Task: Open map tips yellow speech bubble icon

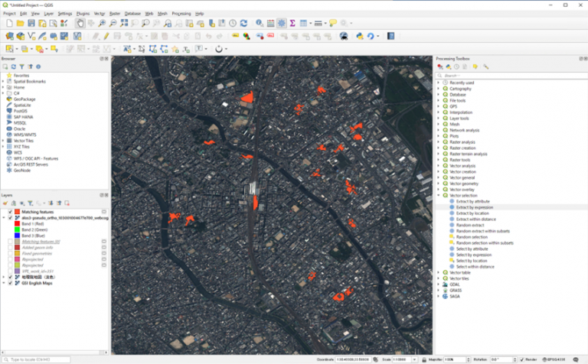Action: [x=332, y=23]
